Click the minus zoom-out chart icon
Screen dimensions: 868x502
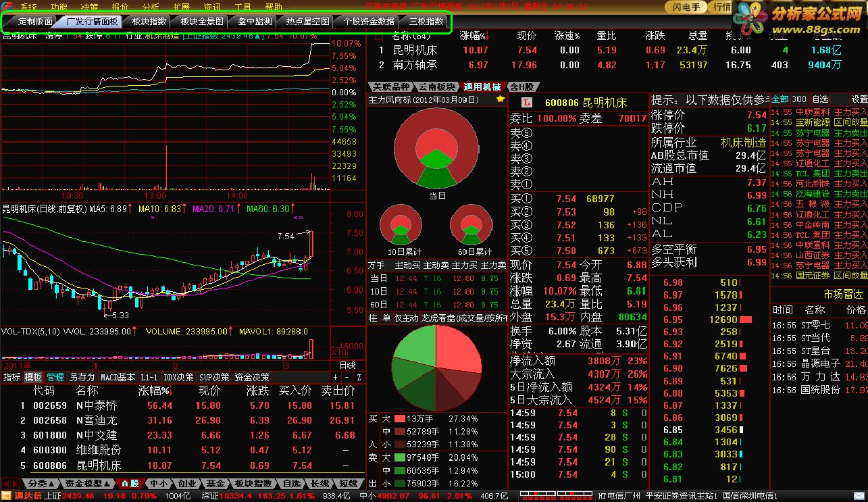pos(347,377)
